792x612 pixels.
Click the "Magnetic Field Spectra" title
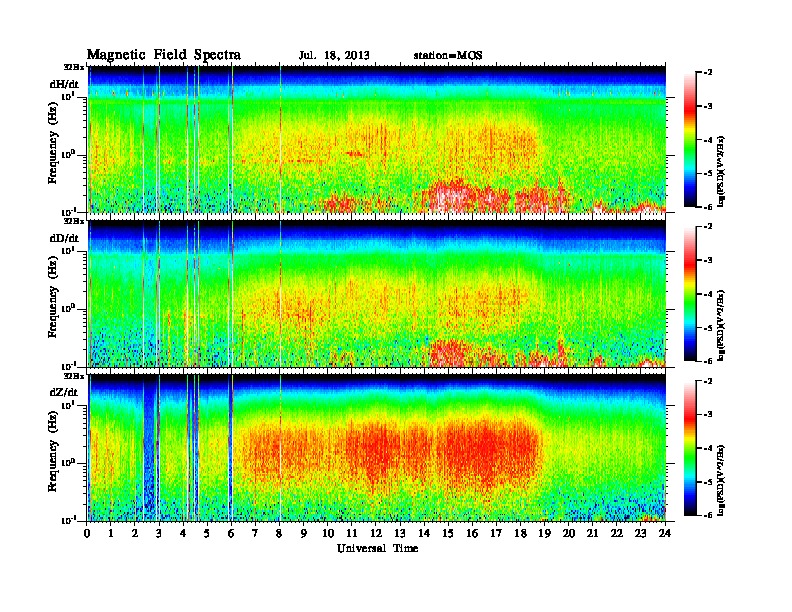coord(164,55)
